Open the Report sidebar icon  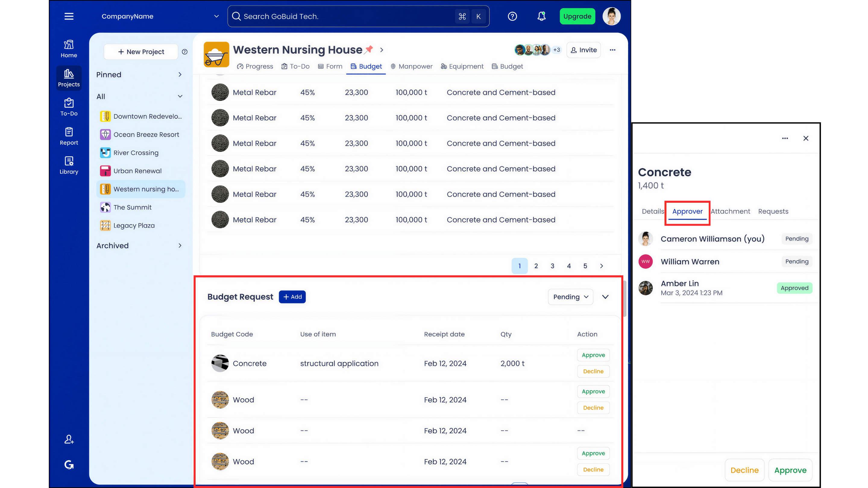click(69, 136)
